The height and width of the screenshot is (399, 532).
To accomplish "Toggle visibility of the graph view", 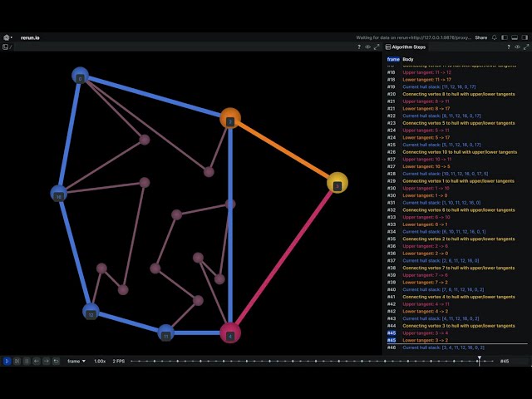I will click(x=367, y=47).
